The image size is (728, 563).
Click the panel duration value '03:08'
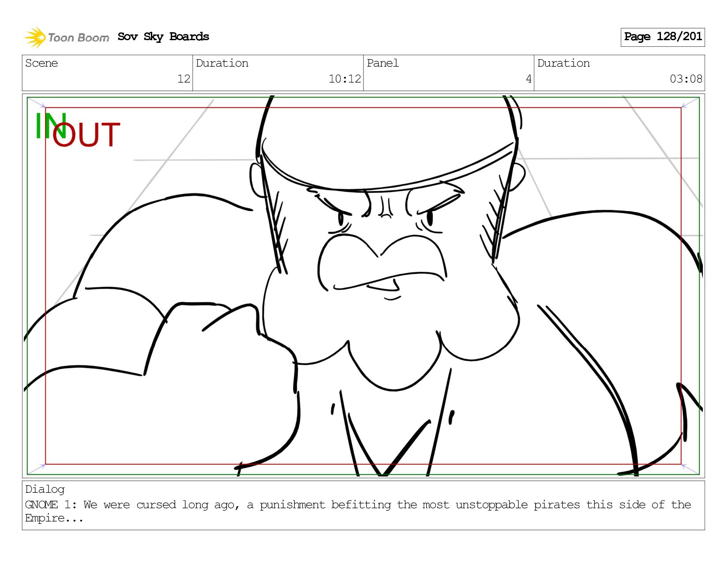[x=686, y=79]
